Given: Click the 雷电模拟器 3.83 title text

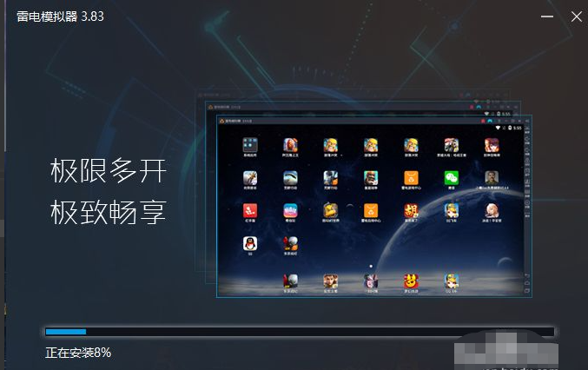Looking at the screenshot, I should [60, 17].
